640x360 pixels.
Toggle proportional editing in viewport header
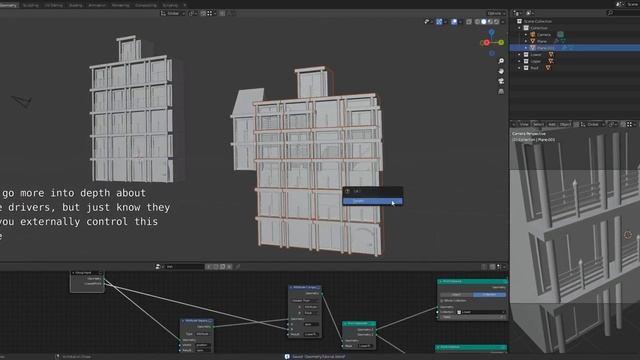[x=222, y=13]
